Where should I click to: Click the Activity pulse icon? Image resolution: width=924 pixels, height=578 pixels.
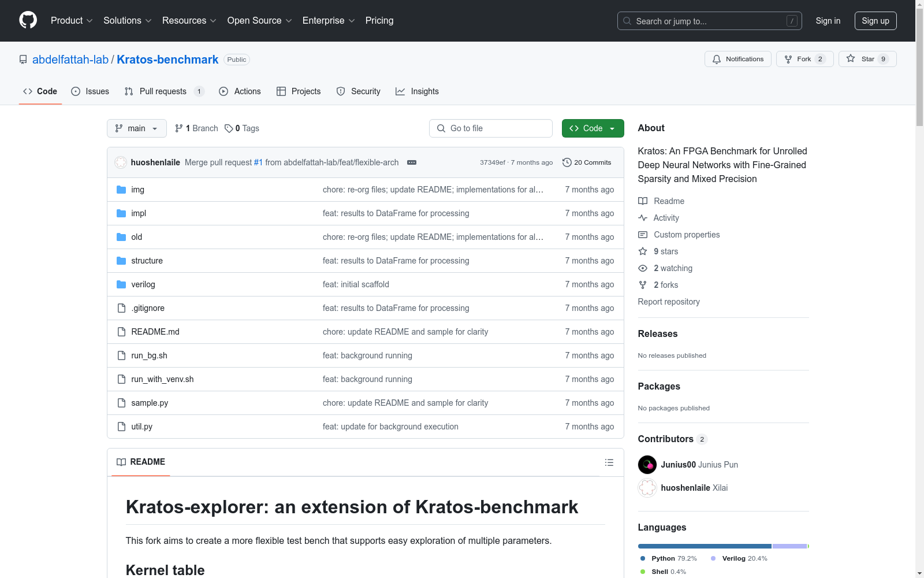(x=643, y=218)
